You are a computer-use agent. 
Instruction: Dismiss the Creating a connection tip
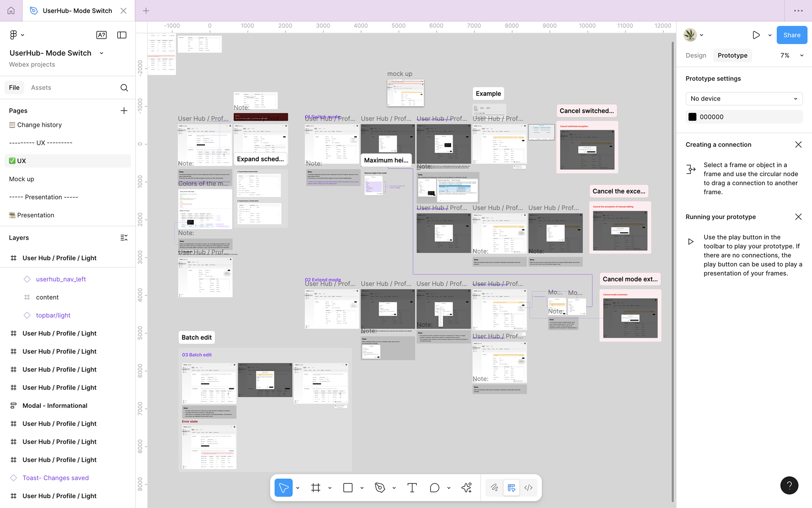[798, 145]
